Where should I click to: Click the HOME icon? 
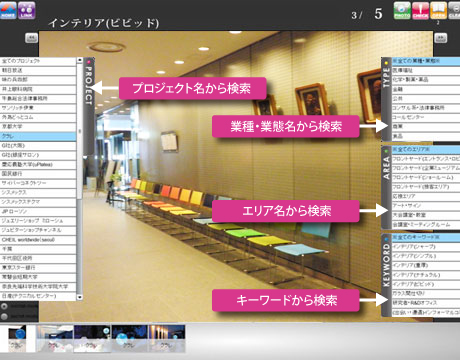pos(8,10)
